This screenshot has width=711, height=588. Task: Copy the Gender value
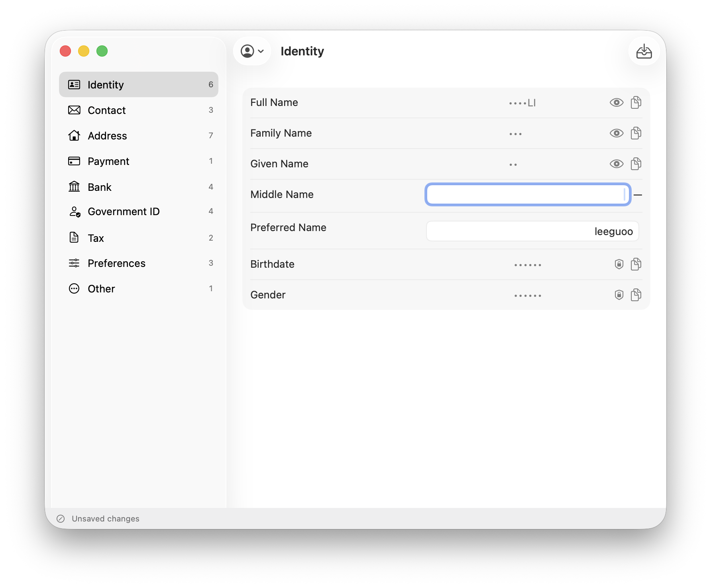coord(636,295)
